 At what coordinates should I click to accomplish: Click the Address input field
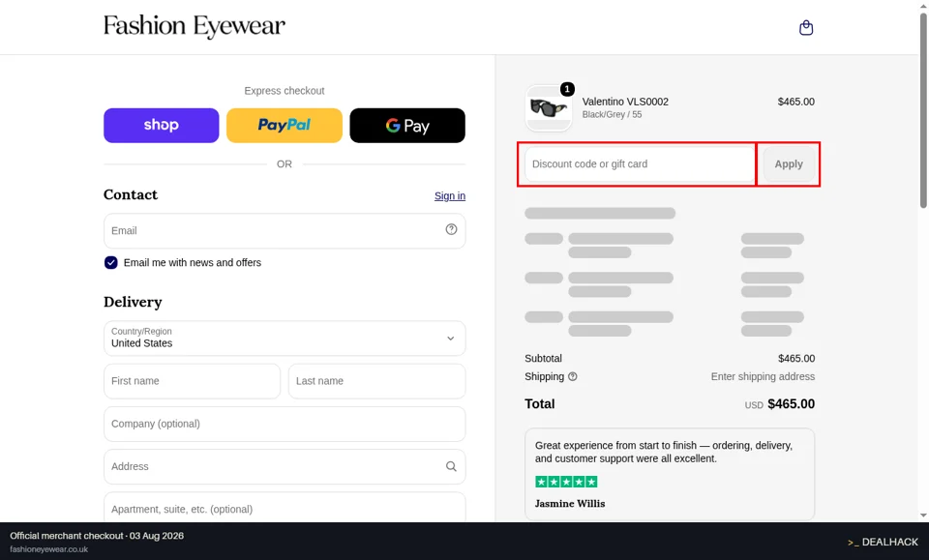(x=285, y=466)
